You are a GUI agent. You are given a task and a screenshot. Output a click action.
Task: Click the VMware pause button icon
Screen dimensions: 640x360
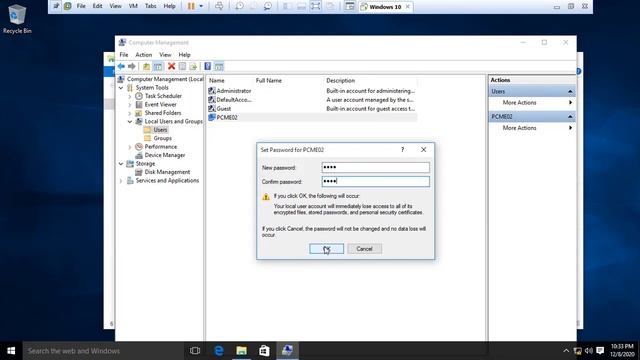[191, 6]
